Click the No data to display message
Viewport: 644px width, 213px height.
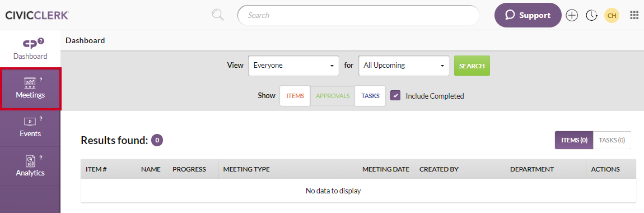tap(333, 191)
